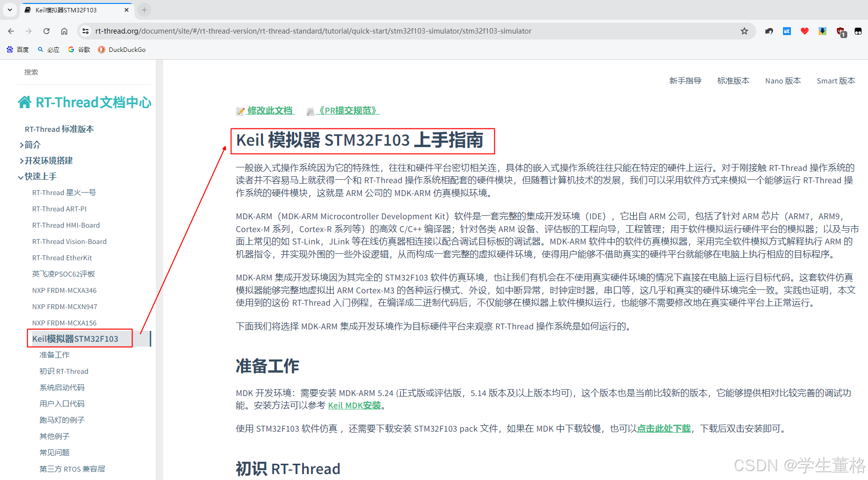This screenshot has width=868, height=480.
Task: Open RT-Thread EtherKit page
Action: click(62, 258)
